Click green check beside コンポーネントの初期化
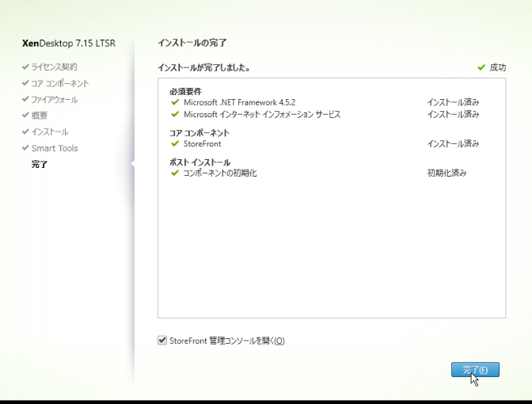The image size is (532, 404). click(175, 173)
